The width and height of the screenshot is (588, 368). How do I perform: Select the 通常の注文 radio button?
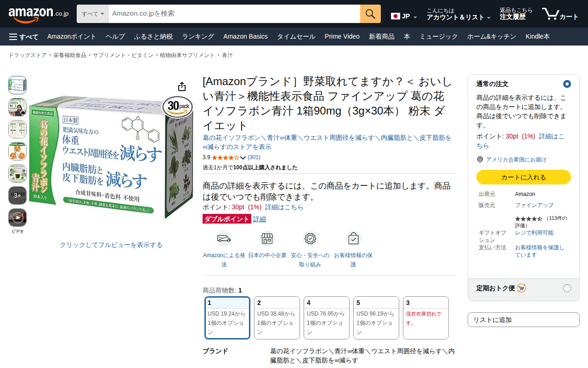pos(567,84)
